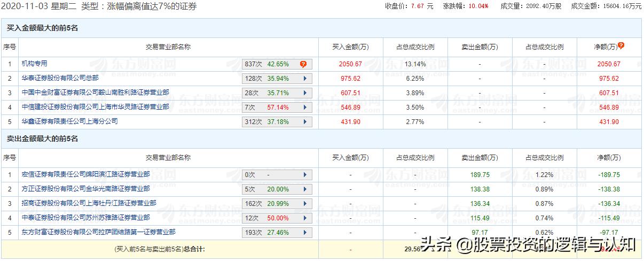644x261 pixels.
Task: Click 115.49 in the 卖出金额 column
Action: pyautogui.click(x=480, y=218)
